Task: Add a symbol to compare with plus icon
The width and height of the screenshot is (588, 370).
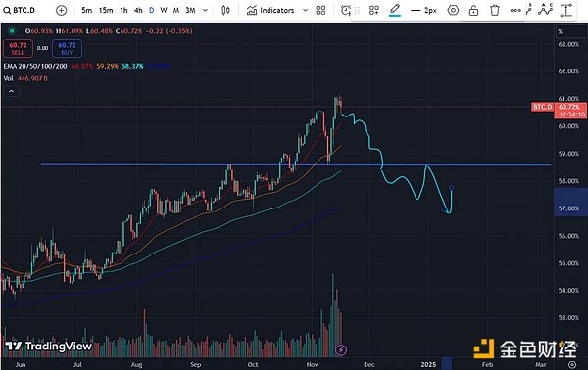Action: (x=61, y=10)
